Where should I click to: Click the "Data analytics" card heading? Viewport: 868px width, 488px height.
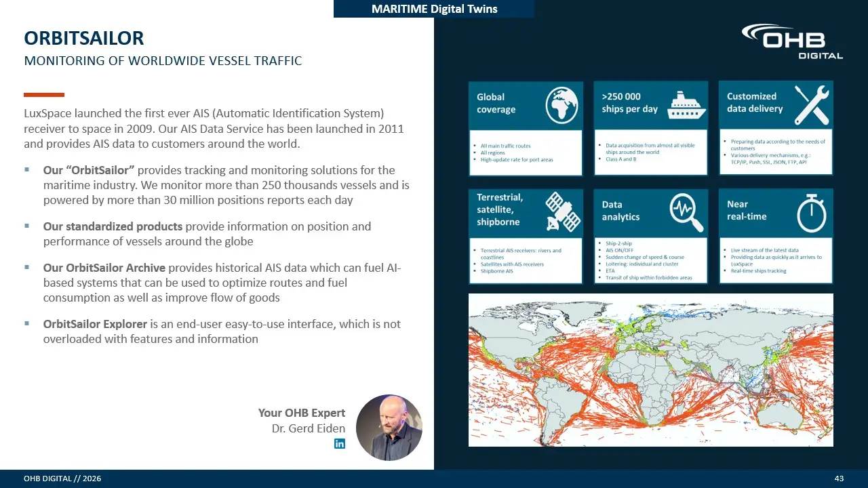[x=620, y=210]
